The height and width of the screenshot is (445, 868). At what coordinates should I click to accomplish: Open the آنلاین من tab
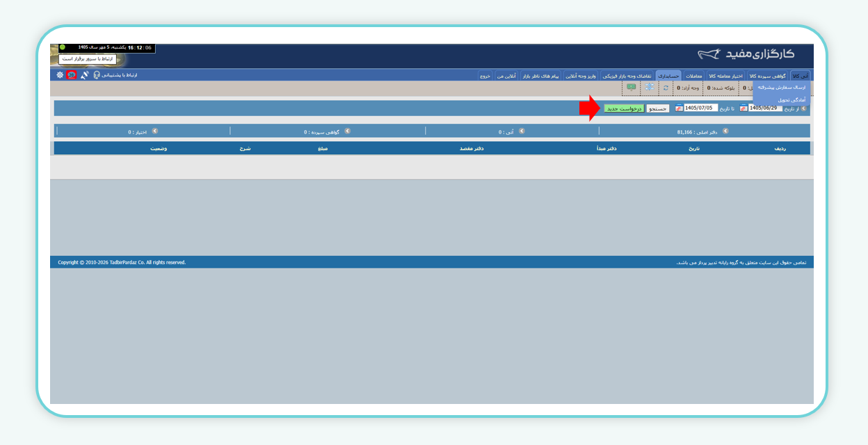click(x=506, y=76)
